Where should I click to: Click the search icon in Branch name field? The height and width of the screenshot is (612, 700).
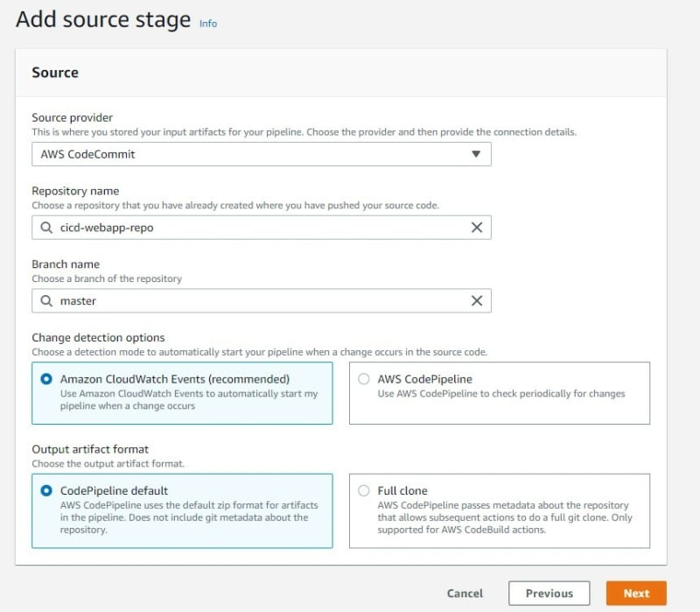[x=46, y=300]
